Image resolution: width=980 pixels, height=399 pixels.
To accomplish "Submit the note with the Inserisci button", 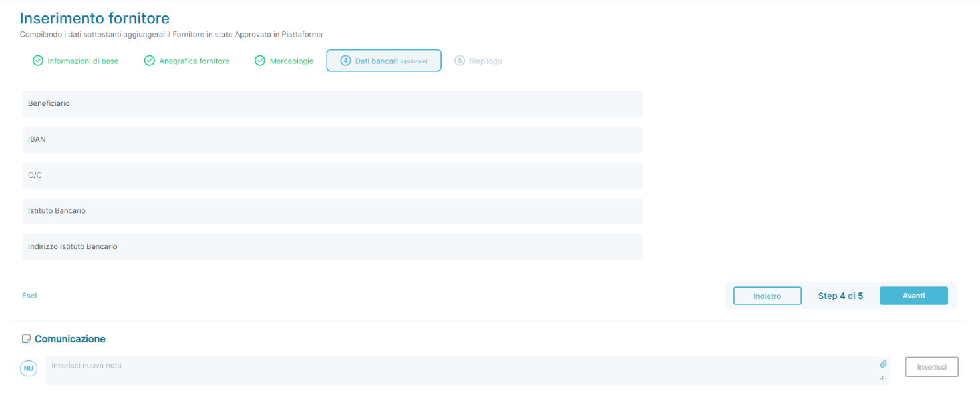I will tap(931, 367).
